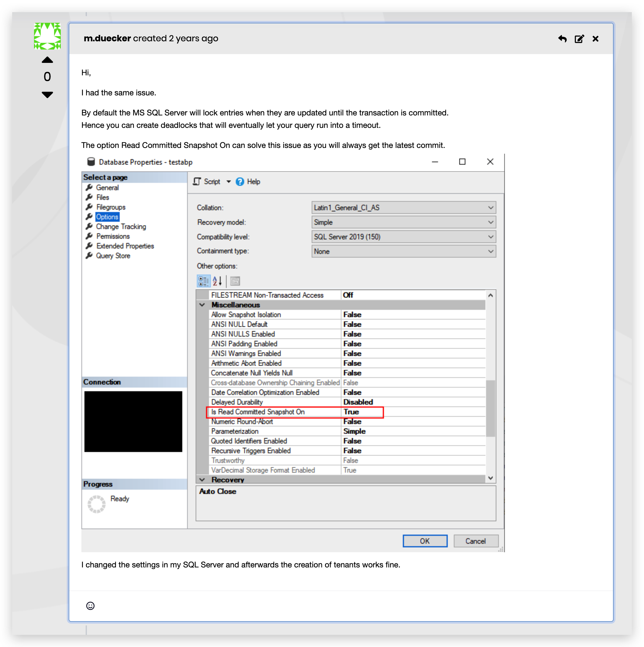Click the Help question mark icon
Viewport: 644px width, 647px height.
(240, 182)
